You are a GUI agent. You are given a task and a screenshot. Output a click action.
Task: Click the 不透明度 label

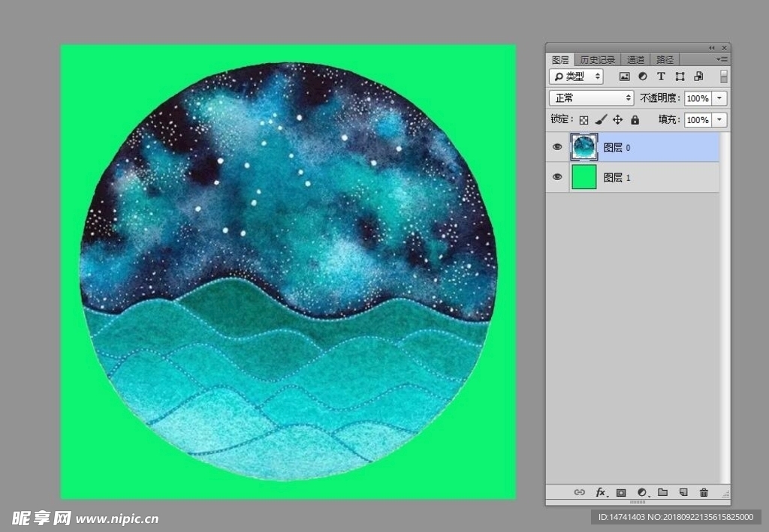[659, 98]
